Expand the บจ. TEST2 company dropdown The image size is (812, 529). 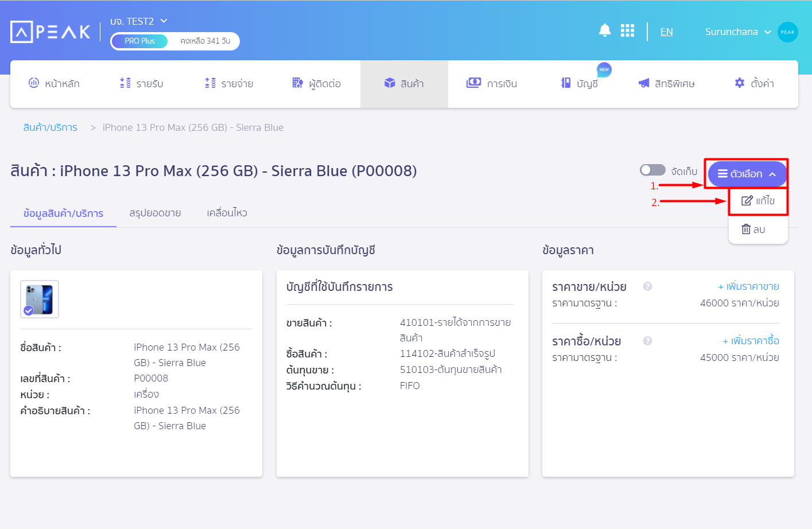point(139,21)
